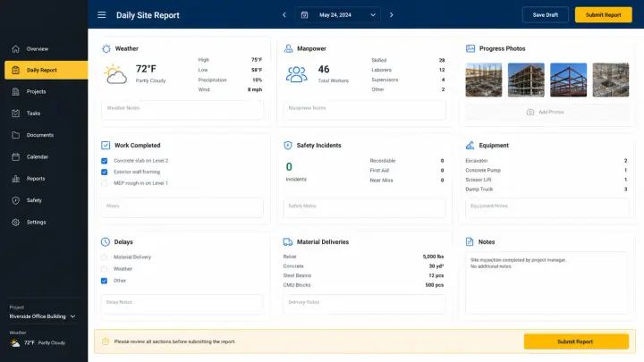The image size is (644, 362).
Task: Click the Skilled workers count row
Action: 408,61
